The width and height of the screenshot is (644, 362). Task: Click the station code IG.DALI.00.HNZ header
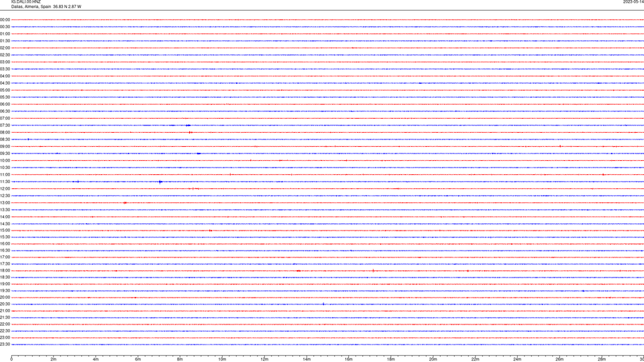[x=26, y=1]
